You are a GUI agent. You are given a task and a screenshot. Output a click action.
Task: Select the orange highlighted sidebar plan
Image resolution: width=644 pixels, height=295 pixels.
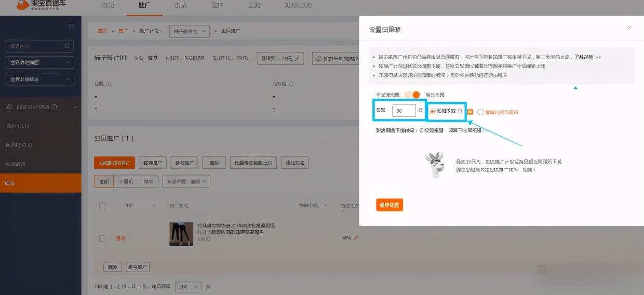[x=41, y=183]
